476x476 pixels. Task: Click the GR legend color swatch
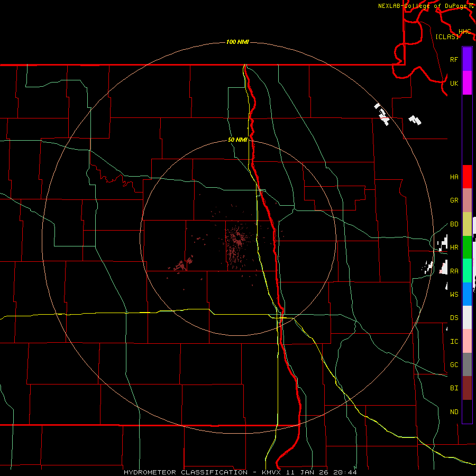click(x=467, y=200)
